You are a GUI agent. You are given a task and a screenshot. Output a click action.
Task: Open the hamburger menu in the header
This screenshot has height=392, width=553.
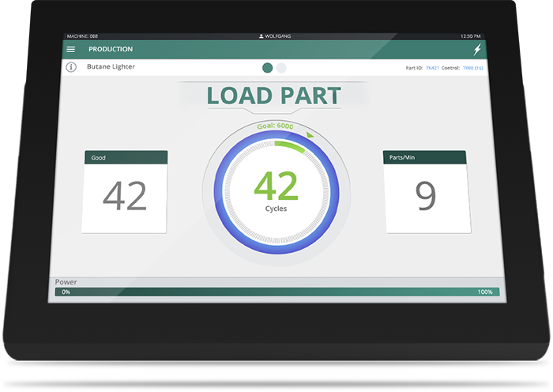coord(71,49)
